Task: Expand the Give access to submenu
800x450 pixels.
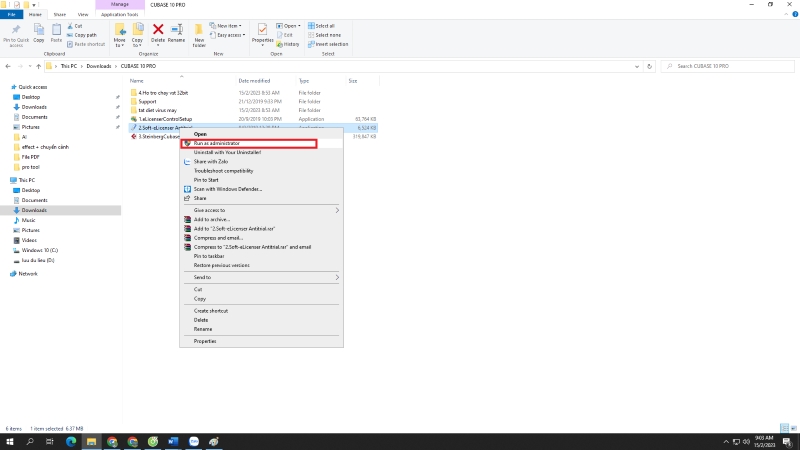Action: click(261, 210)
